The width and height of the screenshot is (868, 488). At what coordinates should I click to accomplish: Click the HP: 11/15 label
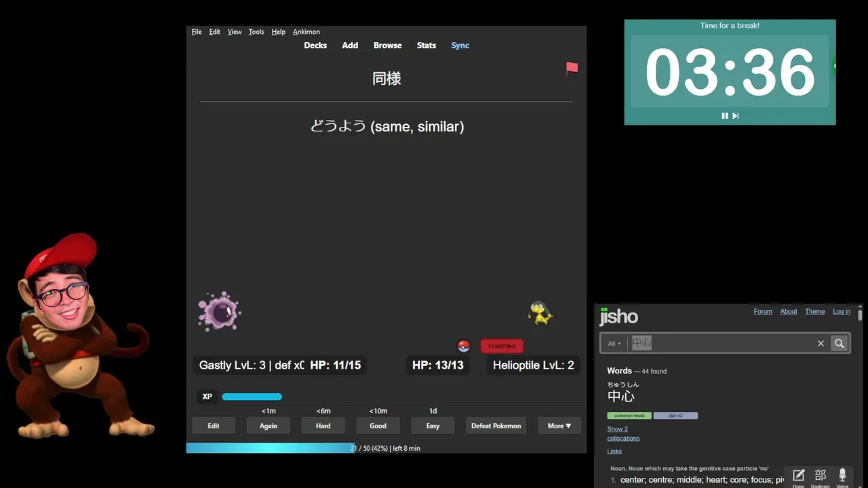tap(336, 365)
